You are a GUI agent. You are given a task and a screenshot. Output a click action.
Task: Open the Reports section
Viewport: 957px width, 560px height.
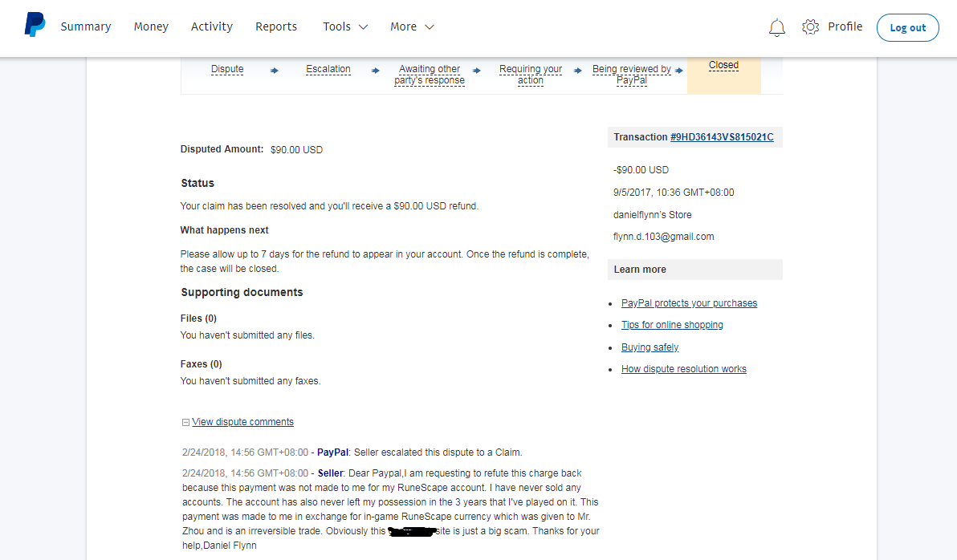(x=276, y=26)
